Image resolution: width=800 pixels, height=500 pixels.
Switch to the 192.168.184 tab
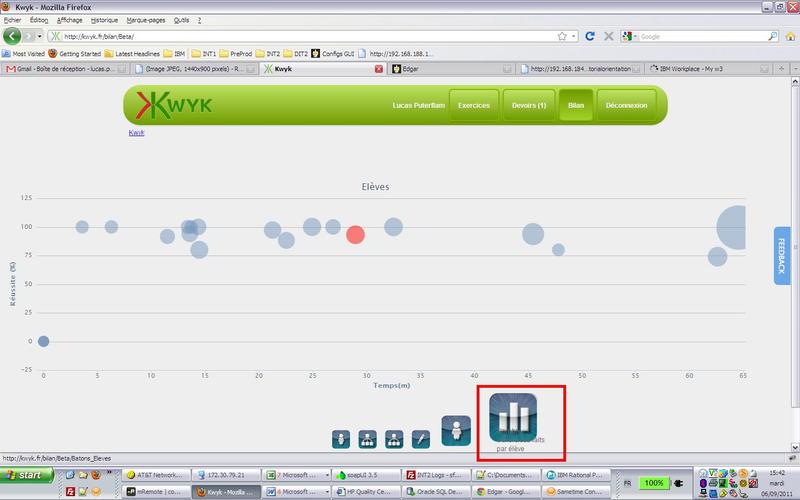click(x=580, y=69)
